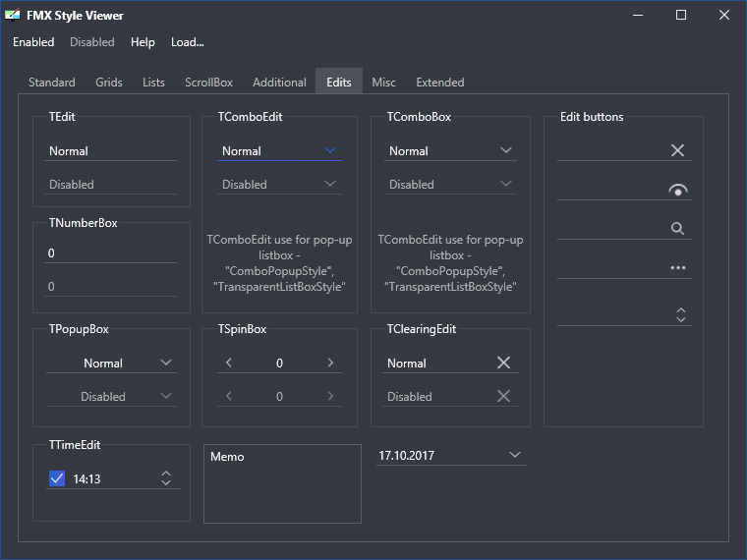Viewport: 747px width, 560px height.
Task: Decrease the enabled TSpinBox with left arrow
Action: point(229,363)
